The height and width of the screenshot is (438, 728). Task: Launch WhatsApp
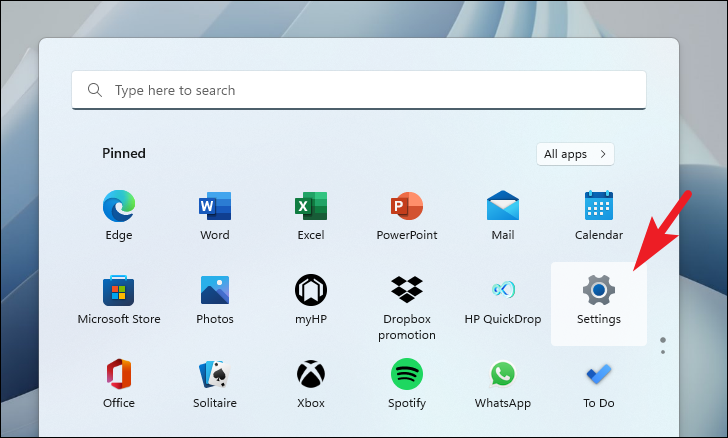503,383
